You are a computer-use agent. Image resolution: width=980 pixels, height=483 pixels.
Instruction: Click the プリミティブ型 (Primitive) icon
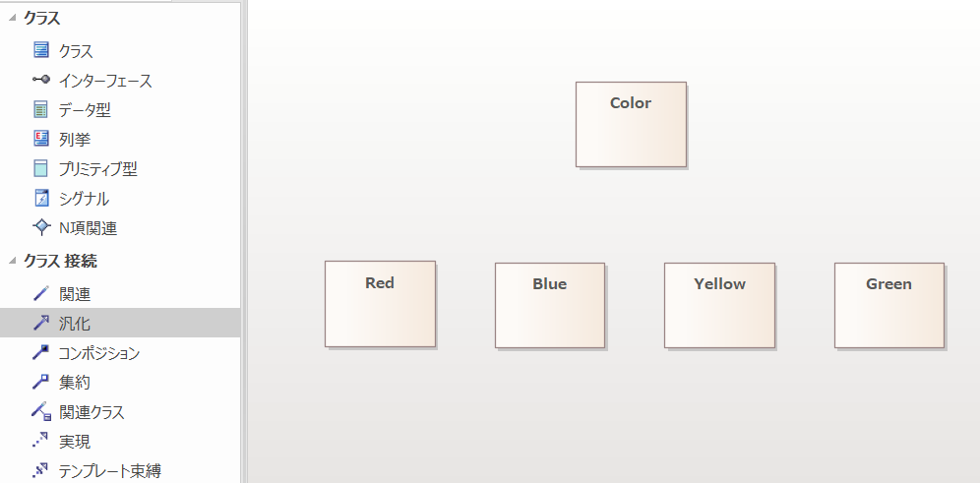click(40, 168)
